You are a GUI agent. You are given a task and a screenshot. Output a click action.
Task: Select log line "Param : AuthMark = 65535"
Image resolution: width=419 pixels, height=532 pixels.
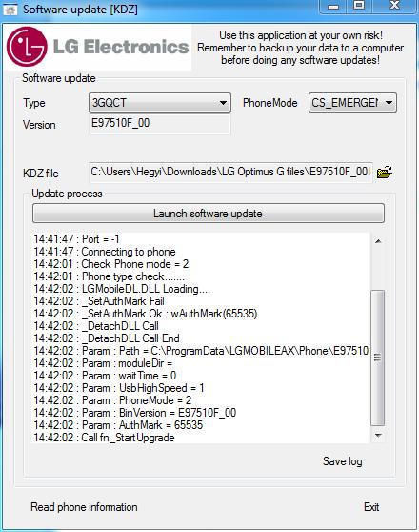(x=118, y=425)
